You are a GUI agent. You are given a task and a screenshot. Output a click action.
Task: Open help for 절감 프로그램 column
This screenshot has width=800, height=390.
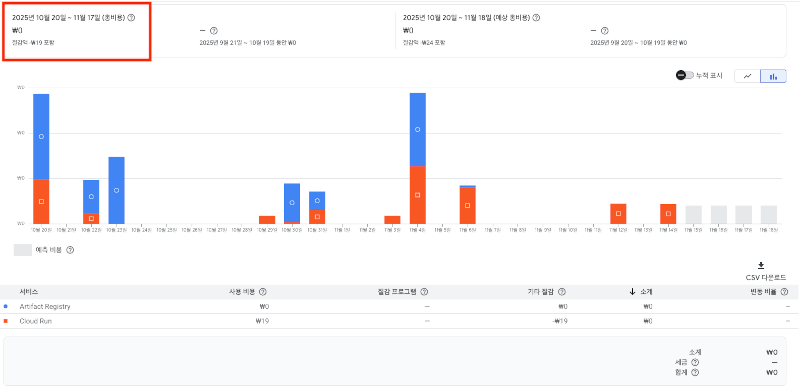[x=424, y=292]
